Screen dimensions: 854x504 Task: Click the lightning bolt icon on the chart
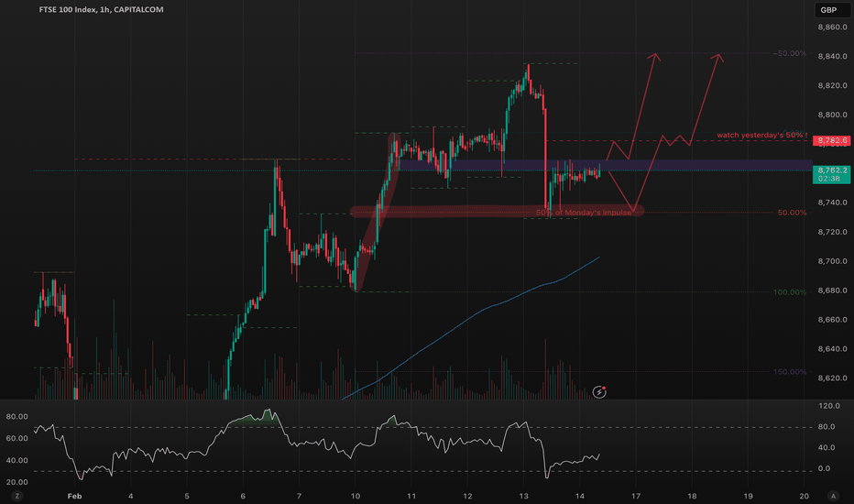[599, 392]
